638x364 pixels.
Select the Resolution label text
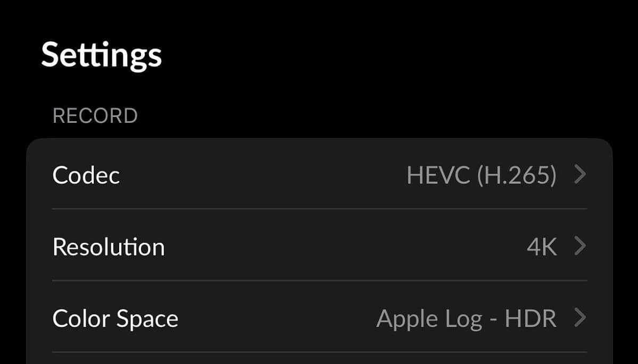pos(109,247)
